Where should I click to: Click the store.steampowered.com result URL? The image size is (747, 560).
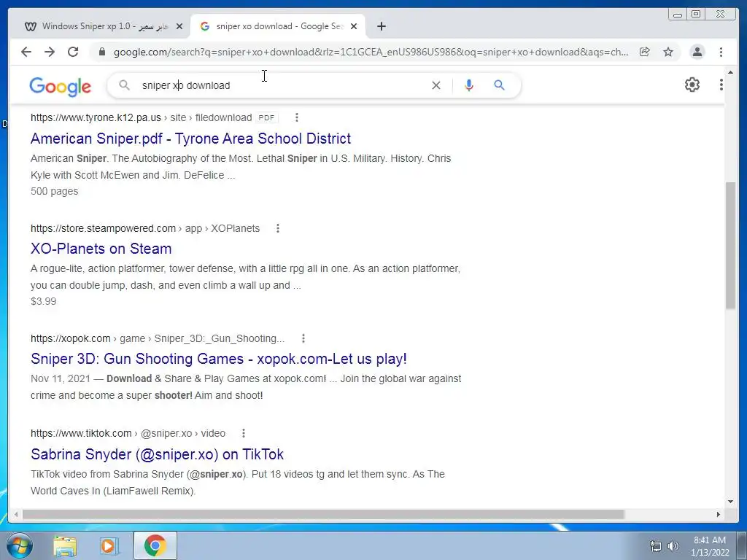tap(145, 228)
